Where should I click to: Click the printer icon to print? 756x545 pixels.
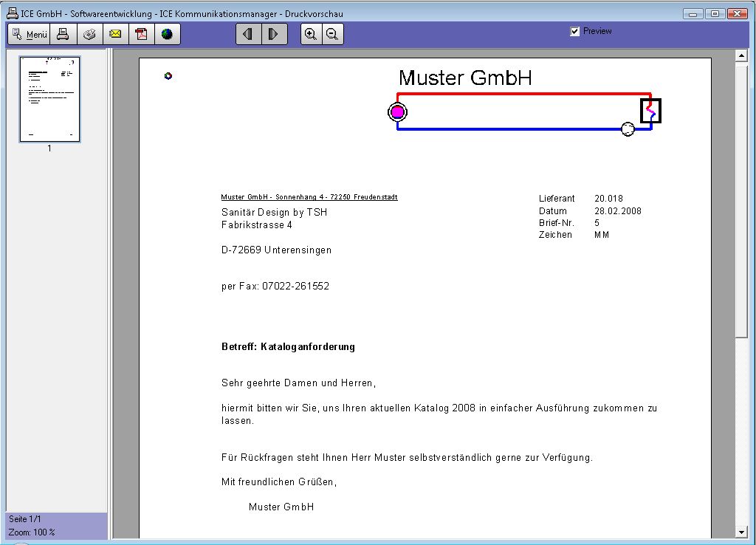63,35
